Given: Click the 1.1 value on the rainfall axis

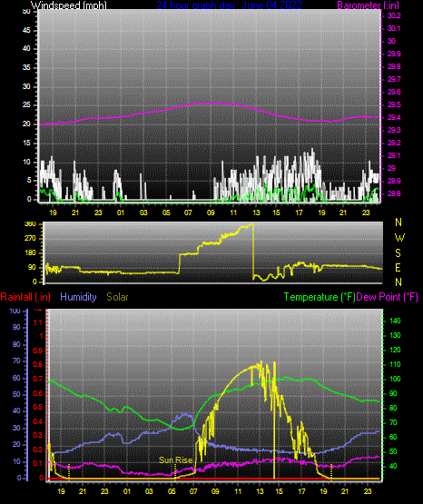Looking at the screenshot, I should pos(38,322).
